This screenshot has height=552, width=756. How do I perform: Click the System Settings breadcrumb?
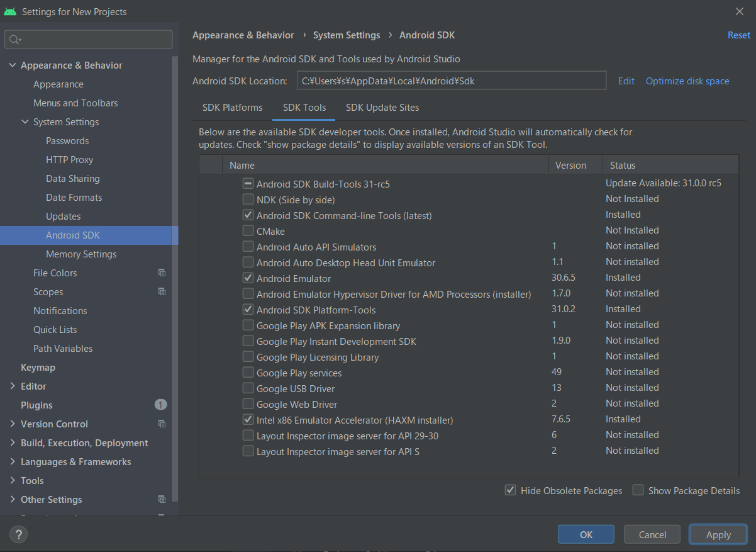(x=347, y=35)
